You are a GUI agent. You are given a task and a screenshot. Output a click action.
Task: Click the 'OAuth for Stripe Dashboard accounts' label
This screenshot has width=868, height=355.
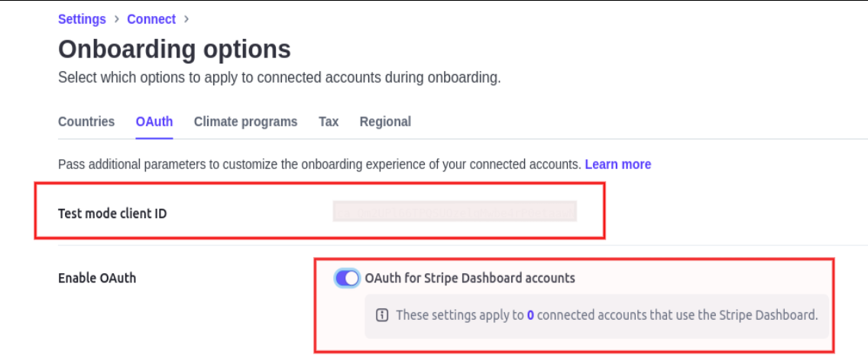tap(470, 278)
